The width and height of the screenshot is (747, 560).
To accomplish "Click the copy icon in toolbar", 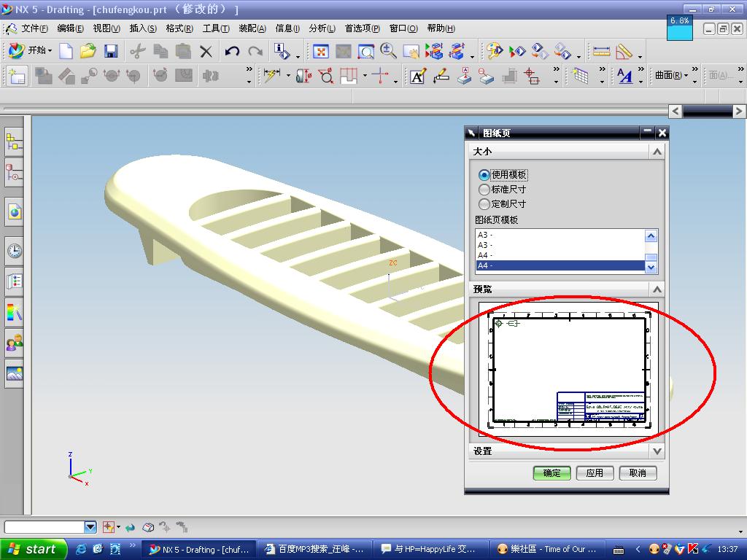I will (160, 51).
